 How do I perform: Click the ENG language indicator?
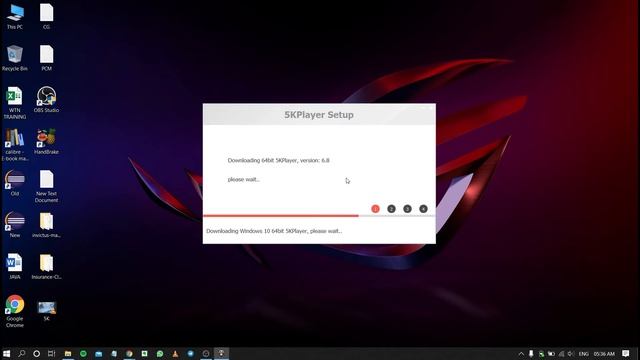click(x=584, y=354)
